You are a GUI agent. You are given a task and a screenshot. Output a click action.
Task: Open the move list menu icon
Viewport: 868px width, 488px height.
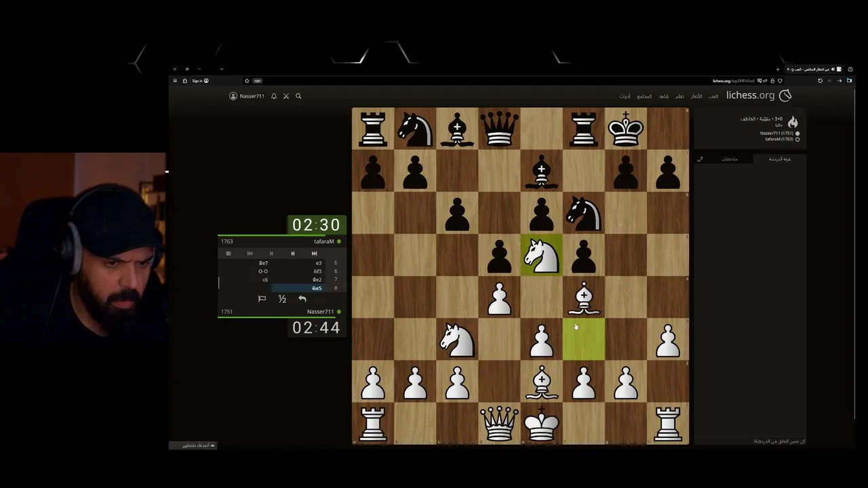coord(228,253)
